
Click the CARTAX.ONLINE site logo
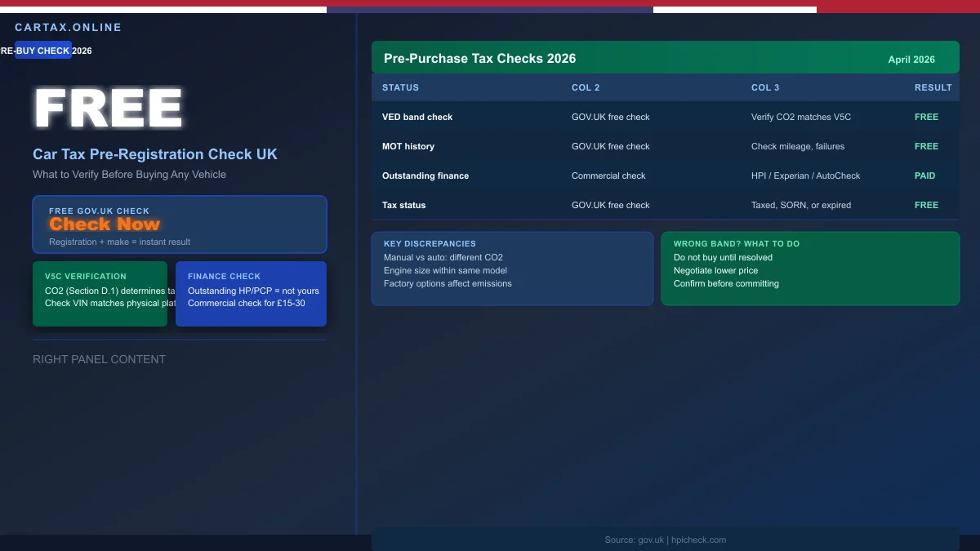[x=69, y=27]
